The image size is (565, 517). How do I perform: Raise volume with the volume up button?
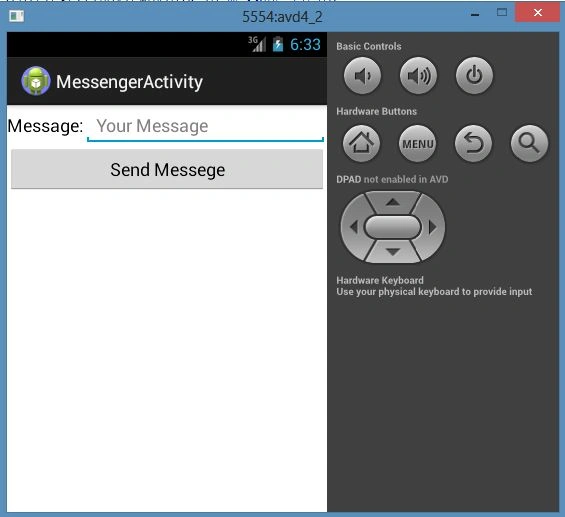(418, 76)
